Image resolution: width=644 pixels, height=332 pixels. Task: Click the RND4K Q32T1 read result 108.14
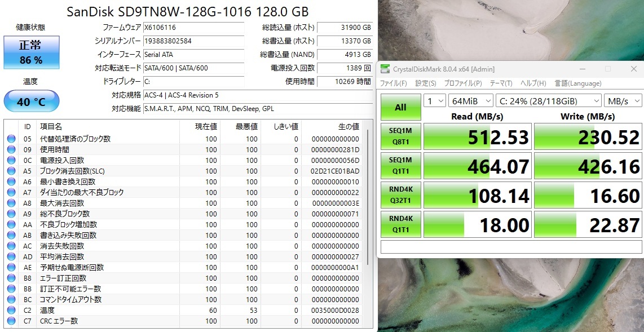(478, 195)
